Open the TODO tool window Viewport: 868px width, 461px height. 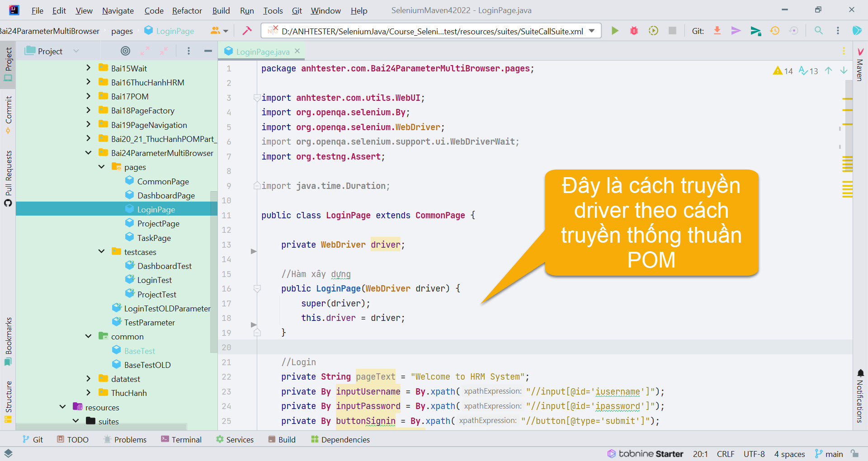[72, 439]
